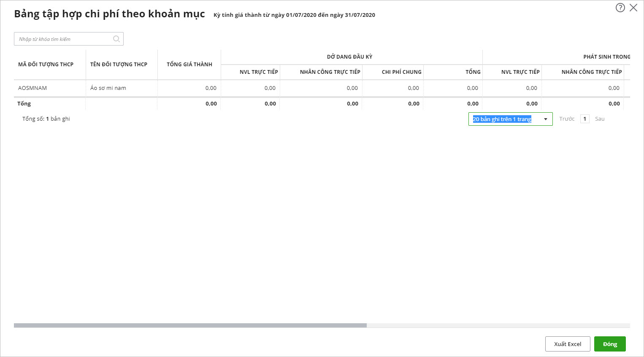Click the costing period date text
This screenshot has height=357, width=644.
click(x=294, y=15)
